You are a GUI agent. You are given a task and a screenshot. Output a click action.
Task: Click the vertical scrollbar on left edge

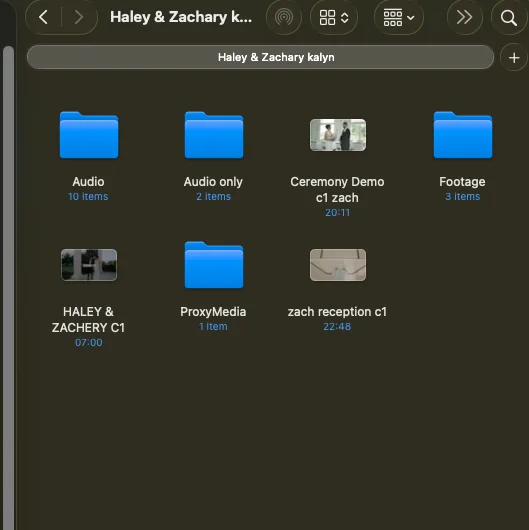8,287
